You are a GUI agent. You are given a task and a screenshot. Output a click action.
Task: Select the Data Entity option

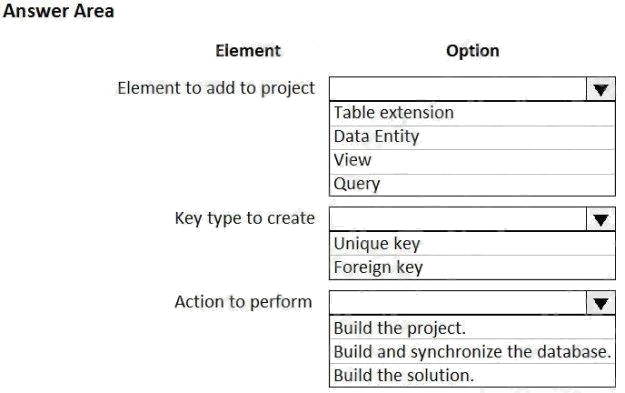pos(472,137)
